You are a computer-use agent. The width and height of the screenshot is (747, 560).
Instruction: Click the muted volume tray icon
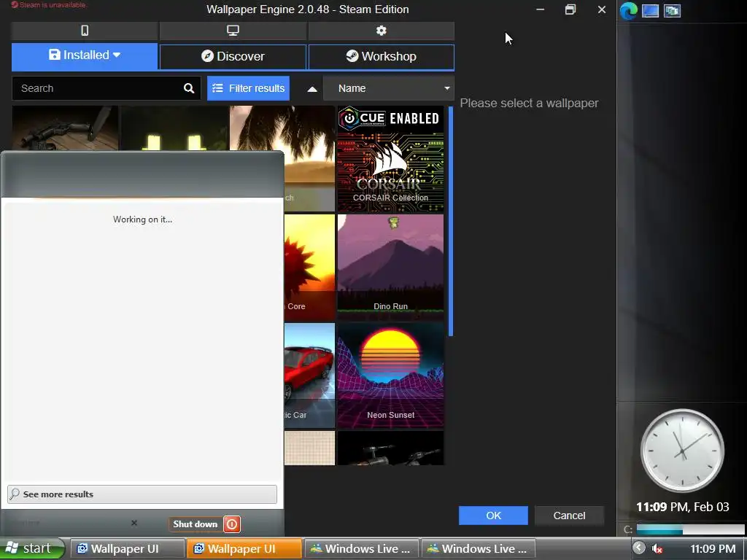point(657,549)
